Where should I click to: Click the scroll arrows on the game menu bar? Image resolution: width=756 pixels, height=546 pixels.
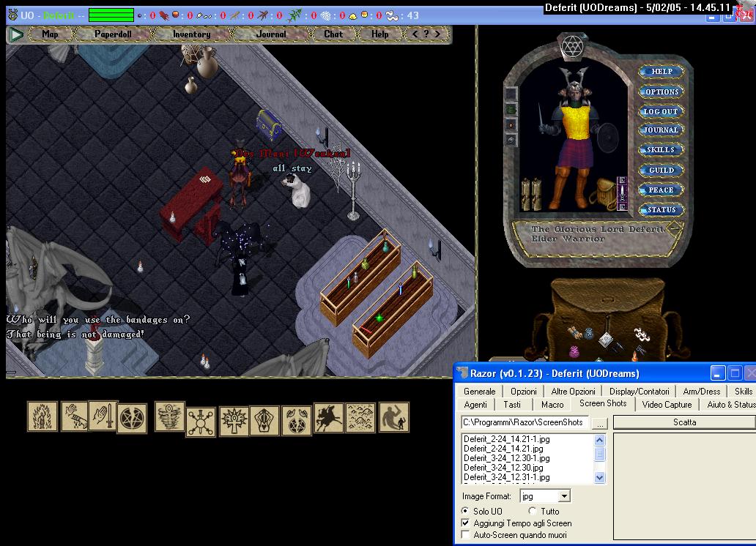click(x=426, y=34)
